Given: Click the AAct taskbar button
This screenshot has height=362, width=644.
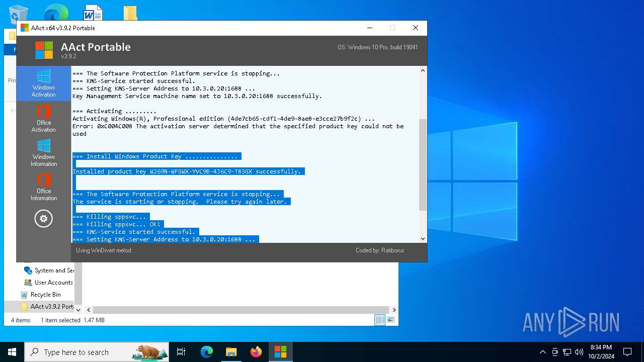Looking at the screenshot, I should (281, 352).
